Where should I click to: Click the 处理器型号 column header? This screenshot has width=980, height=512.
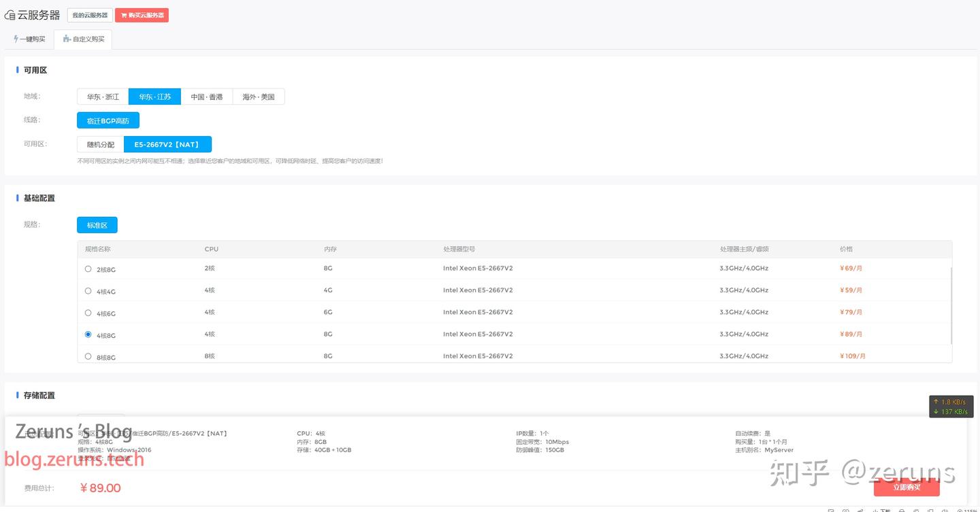click(x=459, y=249)
